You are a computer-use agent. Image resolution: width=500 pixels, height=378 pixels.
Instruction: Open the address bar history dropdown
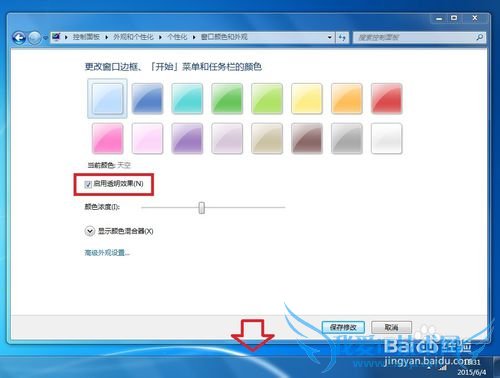click(x=329, y=37)
